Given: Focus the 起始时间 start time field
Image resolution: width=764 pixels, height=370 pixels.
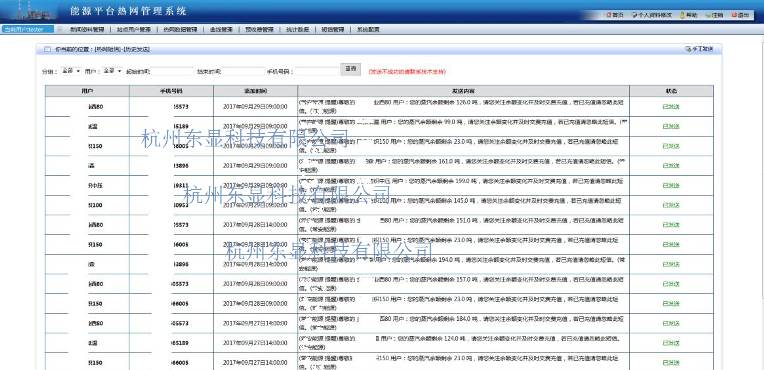Looking at the screenshot, I should point(172,72).
